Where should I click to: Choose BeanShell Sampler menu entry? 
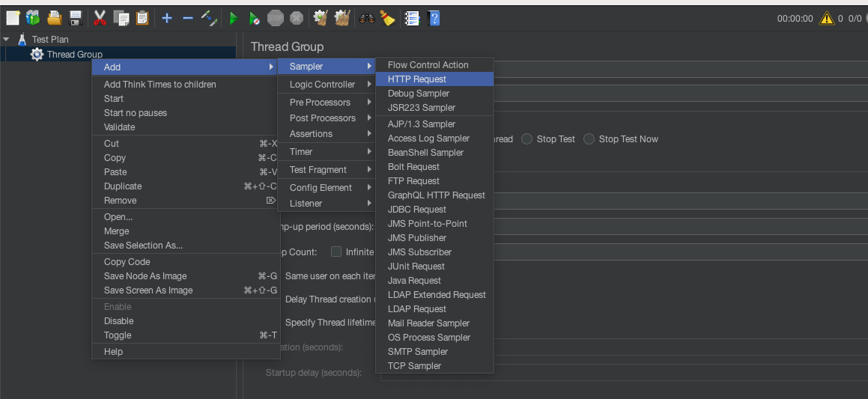click(x=434, y=152)
